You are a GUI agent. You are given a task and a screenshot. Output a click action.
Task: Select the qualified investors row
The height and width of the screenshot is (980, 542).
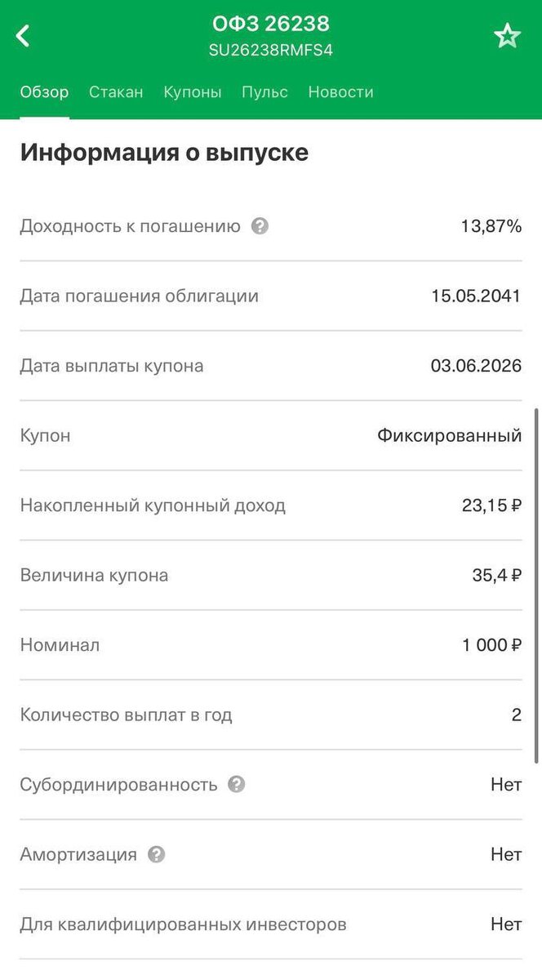[x=271, y=924]
